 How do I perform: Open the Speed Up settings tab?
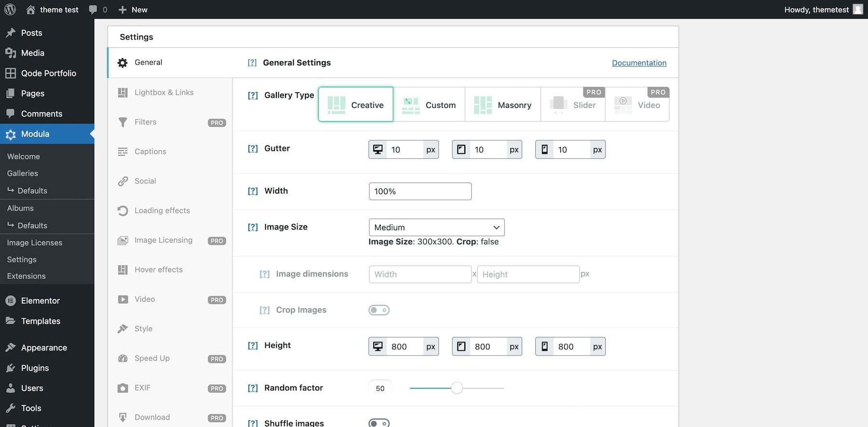(170, 358)
